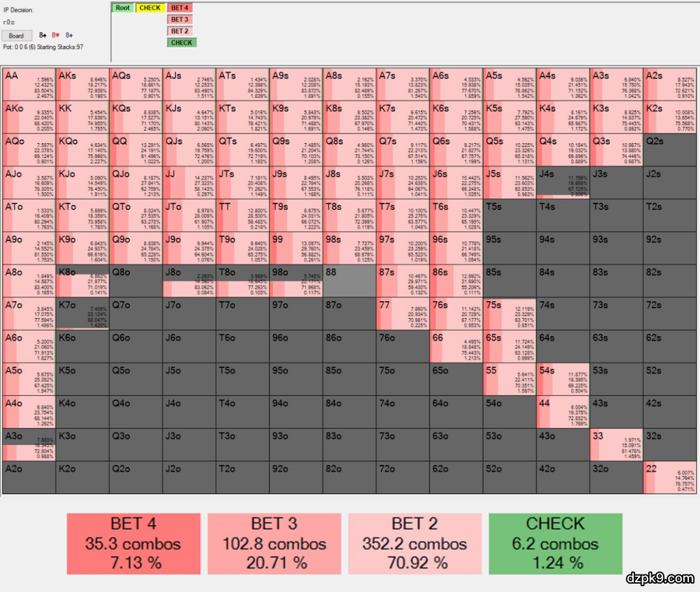Select the K8o hand cell
Viewport: 700px width, 592px height.
pos(82,280)
